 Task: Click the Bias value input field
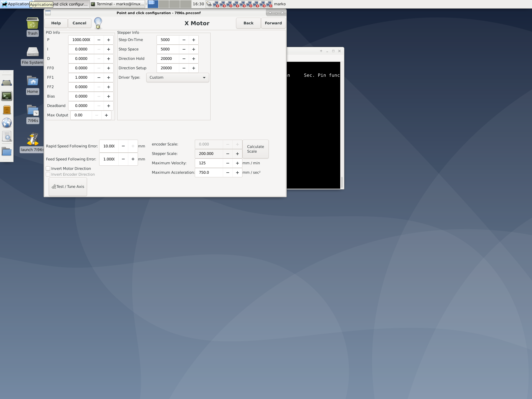[x=81, y=96]
